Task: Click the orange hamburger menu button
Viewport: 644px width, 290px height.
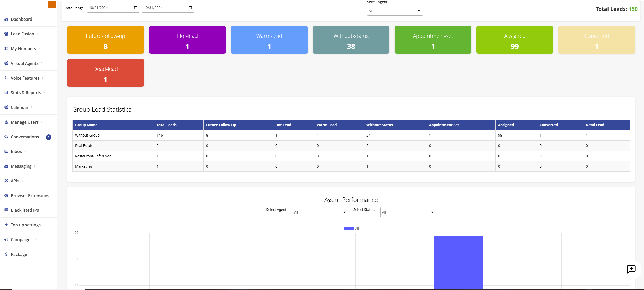Action: coord(52,4)
